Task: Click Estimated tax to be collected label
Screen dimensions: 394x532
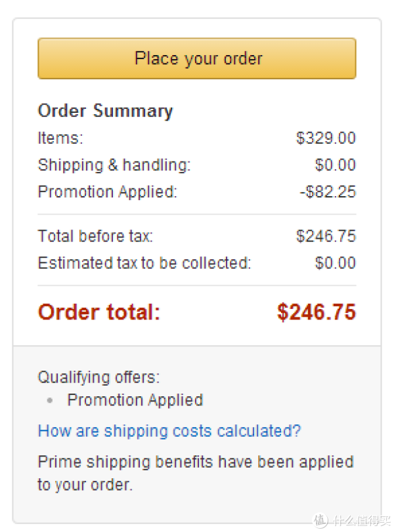Action: coord(144,263)
